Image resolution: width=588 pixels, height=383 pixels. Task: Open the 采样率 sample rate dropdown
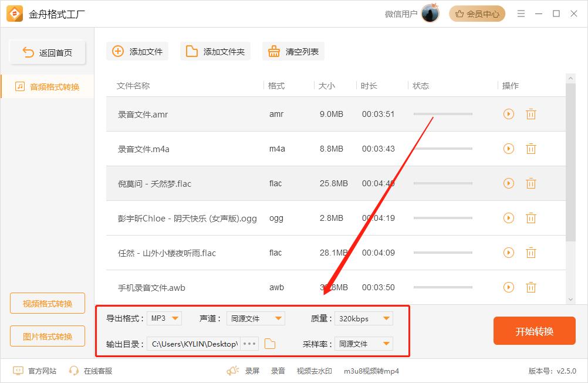coord(363,344)
